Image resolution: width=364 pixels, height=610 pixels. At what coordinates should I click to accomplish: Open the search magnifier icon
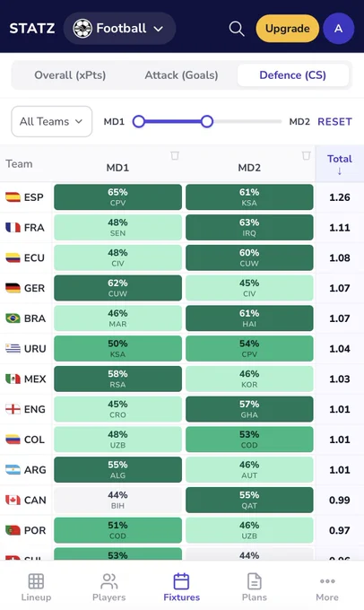(x=237, y=29)
